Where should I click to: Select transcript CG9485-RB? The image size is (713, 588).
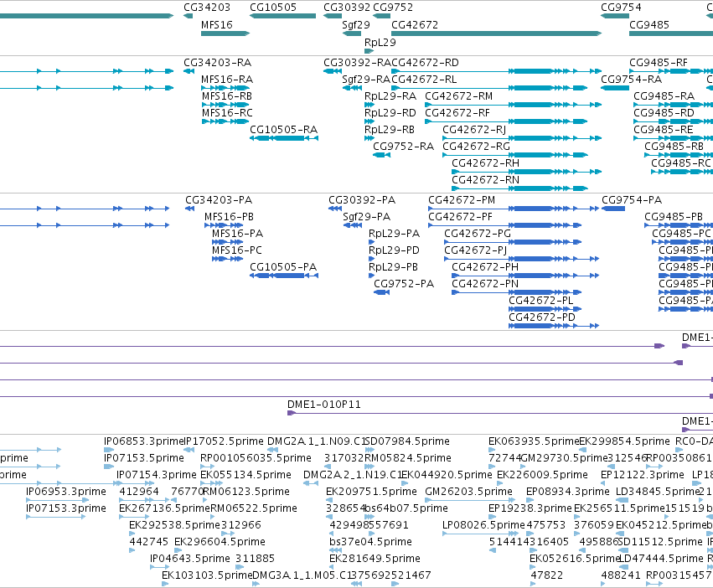pos(674,147)
